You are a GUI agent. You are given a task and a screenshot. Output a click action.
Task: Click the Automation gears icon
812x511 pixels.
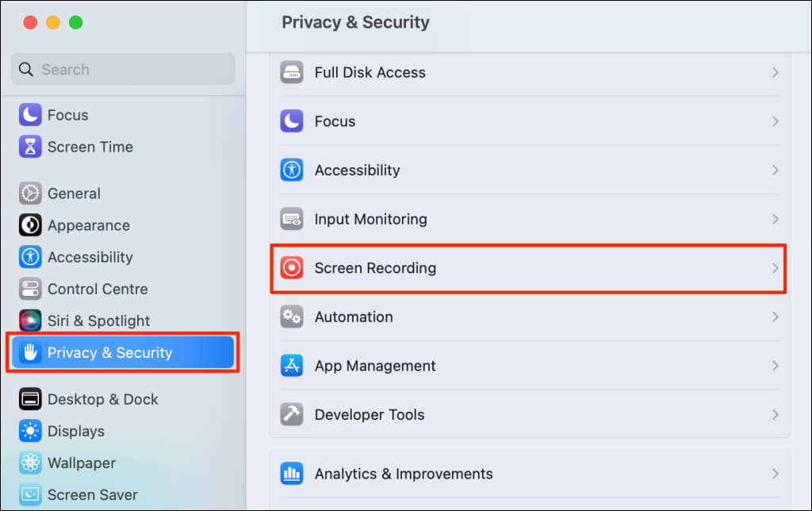pyautogui.click(x=292, y=317)
